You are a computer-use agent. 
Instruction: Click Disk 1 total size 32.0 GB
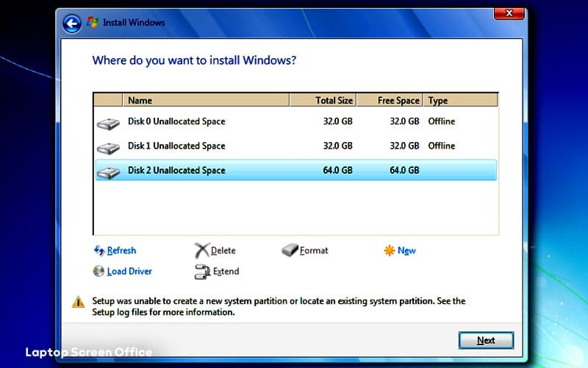pos(337,146)
